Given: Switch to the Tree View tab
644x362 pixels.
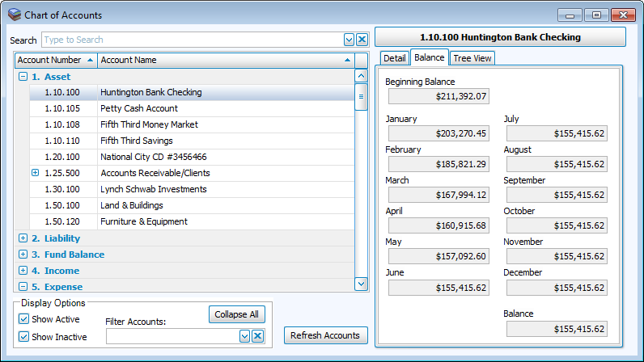Looking at the screenshot, I should click(472, 58).
